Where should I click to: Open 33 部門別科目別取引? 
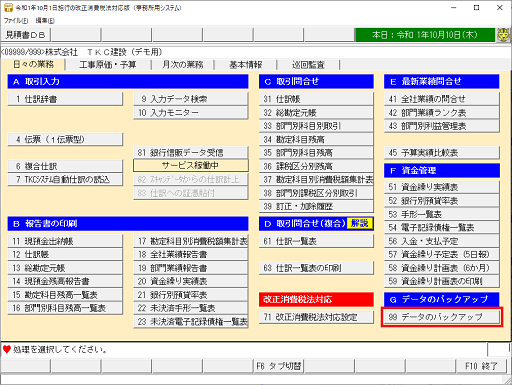(316, 126)
